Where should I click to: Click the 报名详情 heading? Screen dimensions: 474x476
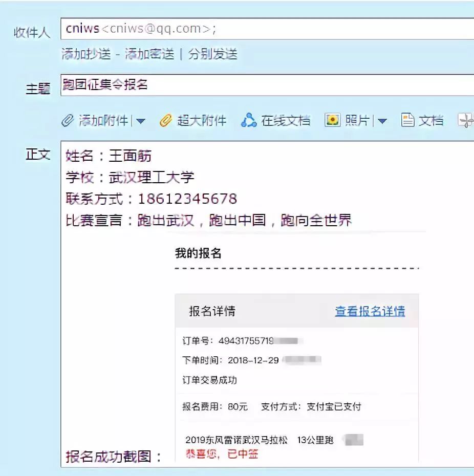[212, 311]
